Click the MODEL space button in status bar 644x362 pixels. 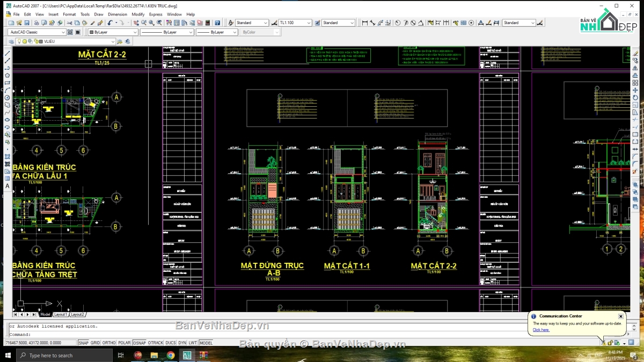tap(206, 343)
